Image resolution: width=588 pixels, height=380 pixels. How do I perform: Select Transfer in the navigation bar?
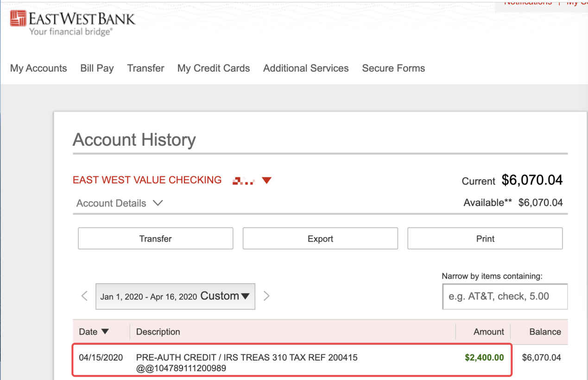pos(145,69)
